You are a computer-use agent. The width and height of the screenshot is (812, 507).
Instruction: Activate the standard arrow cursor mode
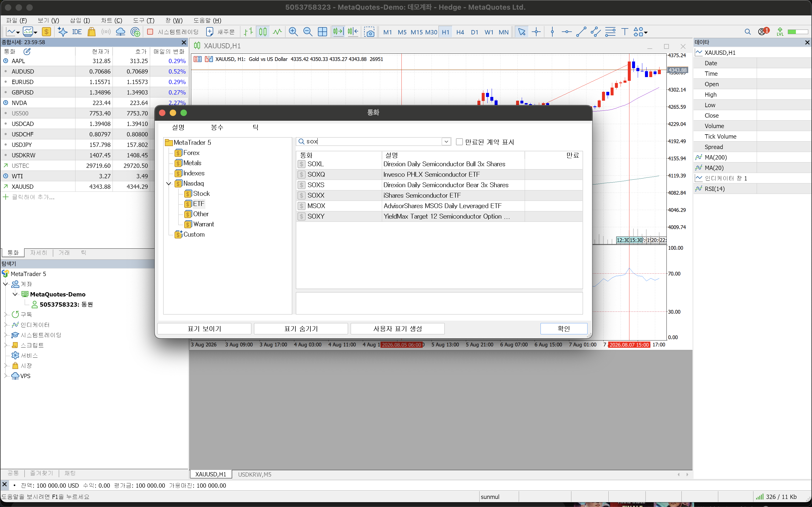pyautogui.click(x=522, y=32)
